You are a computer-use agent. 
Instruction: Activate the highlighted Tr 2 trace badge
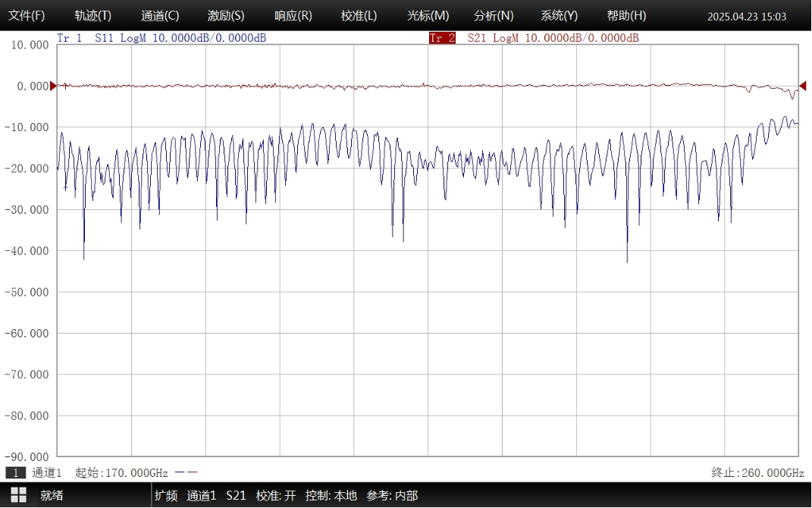(442, 38)
